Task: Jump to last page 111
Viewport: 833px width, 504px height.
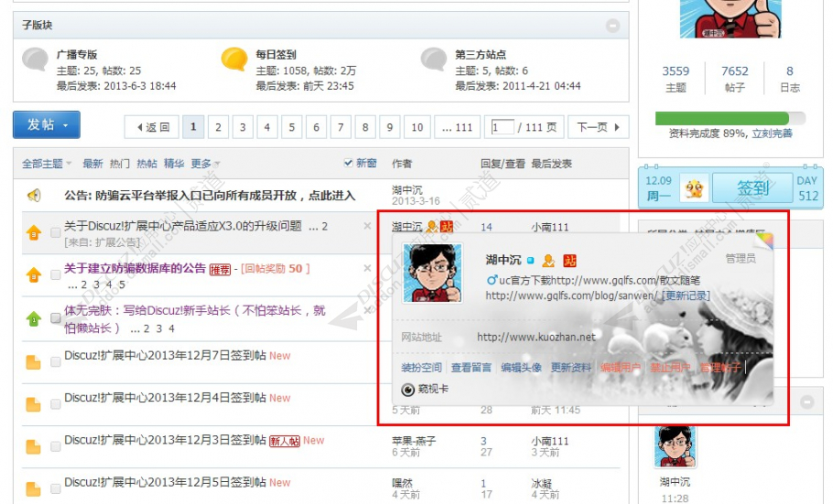Action: coord(458,127)
